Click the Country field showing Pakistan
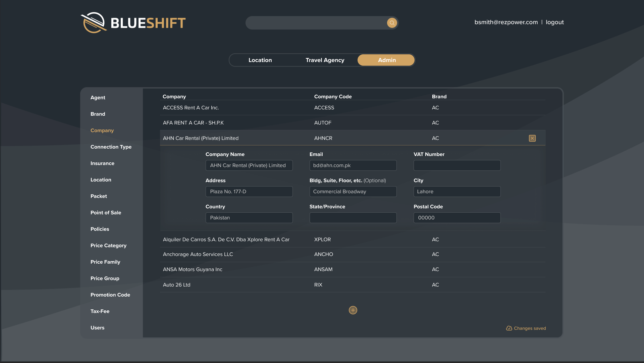Viewport: 644px width, 363px height. pos(249,218)
